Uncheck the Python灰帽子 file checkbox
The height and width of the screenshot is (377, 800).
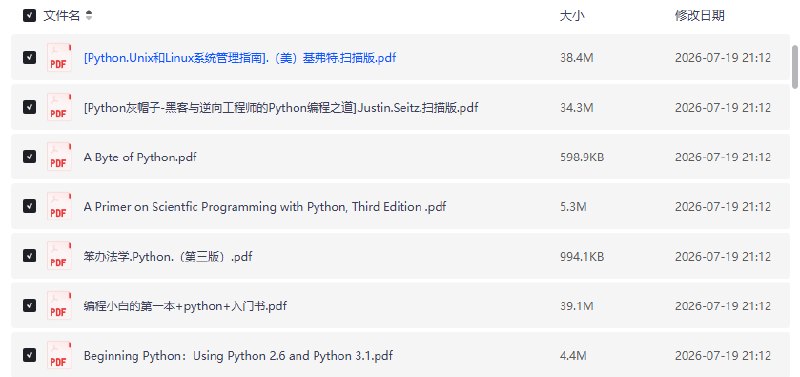pyautogui.click(x=29, y=107)
